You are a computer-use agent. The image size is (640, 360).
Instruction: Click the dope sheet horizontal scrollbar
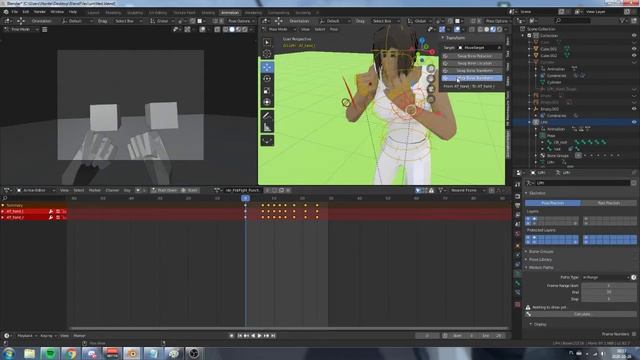pos(288,328)
